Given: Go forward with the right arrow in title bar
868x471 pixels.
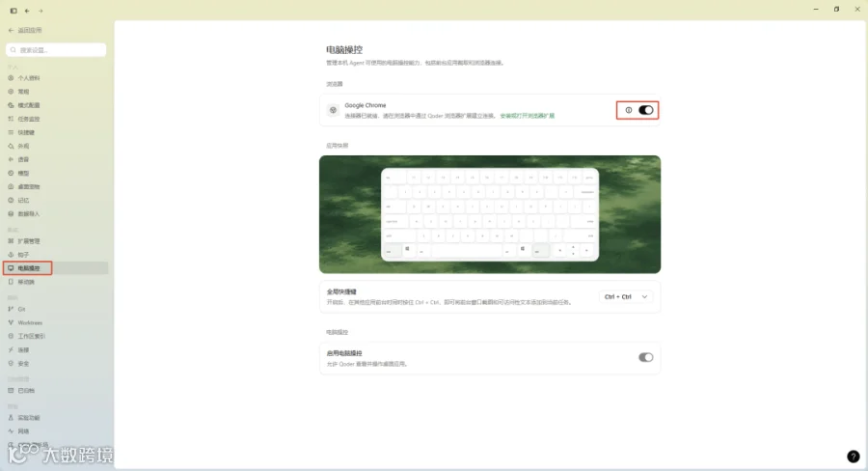Looking at the screenshot, I should (41, 11).
